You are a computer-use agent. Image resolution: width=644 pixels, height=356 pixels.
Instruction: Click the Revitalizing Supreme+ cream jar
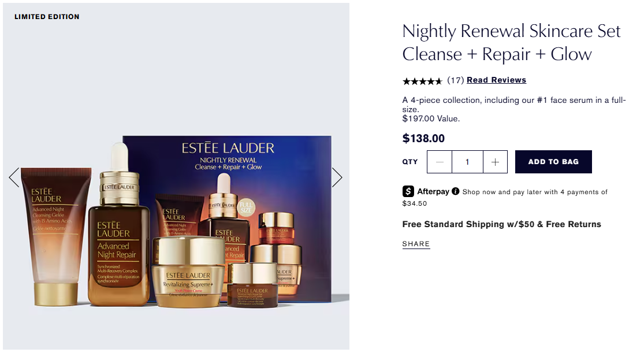click(188, 272)
